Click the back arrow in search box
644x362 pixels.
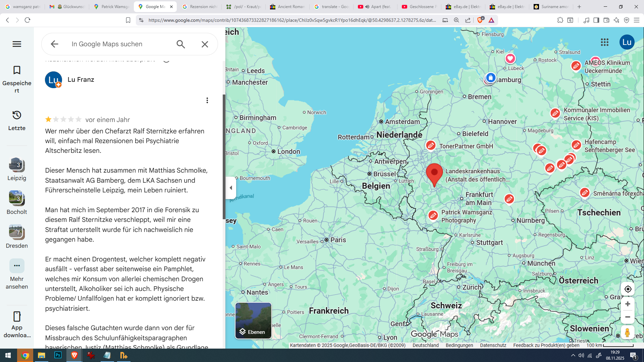point(54,44)
